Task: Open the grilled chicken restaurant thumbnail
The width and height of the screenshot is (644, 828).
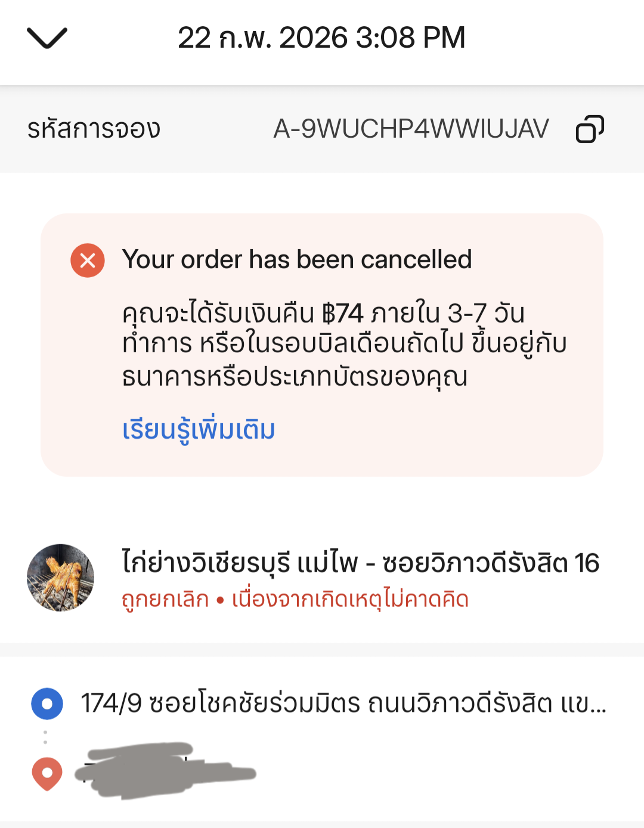Action: click(60, 577)
